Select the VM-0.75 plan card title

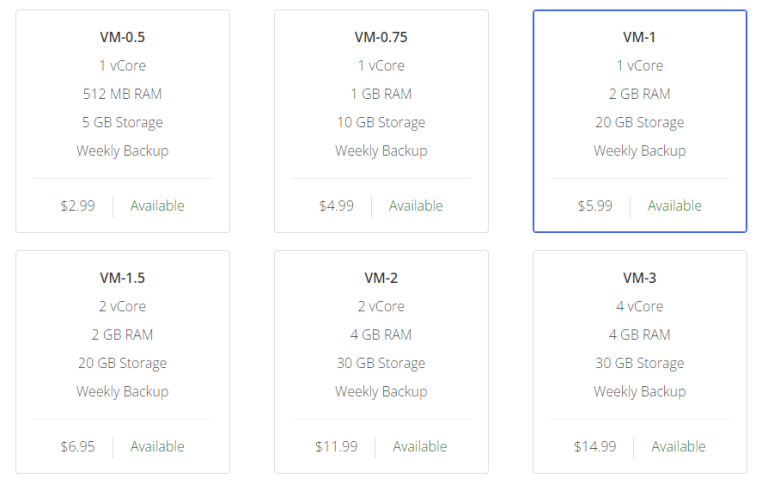coord(381,37)
